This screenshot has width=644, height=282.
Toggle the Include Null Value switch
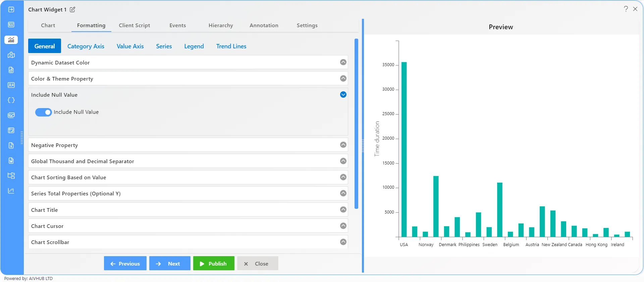(x=43, y=112)
